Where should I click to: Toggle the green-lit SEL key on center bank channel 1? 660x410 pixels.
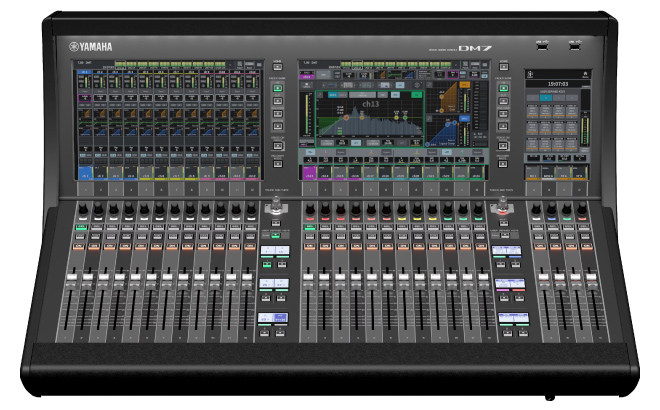coord(310,227)
